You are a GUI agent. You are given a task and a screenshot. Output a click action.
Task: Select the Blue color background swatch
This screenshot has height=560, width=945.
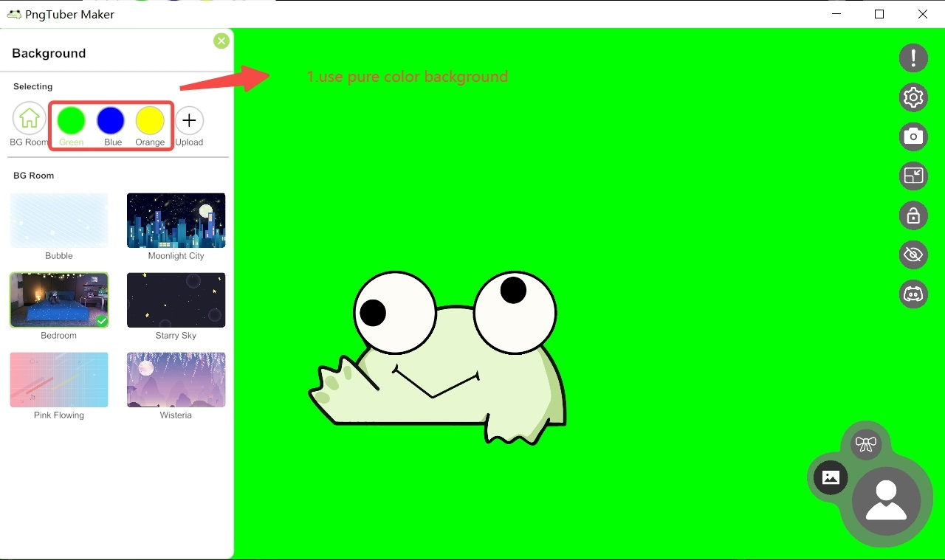111,120
